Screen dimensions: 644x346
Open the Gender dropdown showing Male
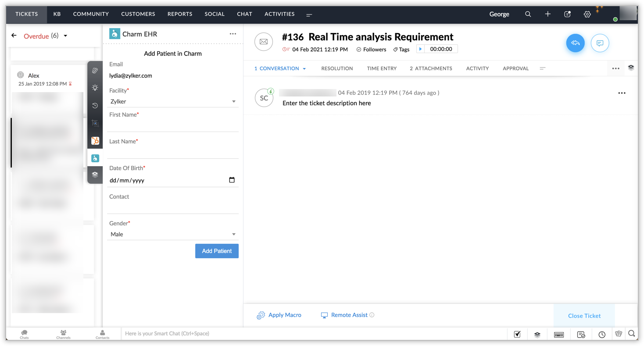(173, 234)
